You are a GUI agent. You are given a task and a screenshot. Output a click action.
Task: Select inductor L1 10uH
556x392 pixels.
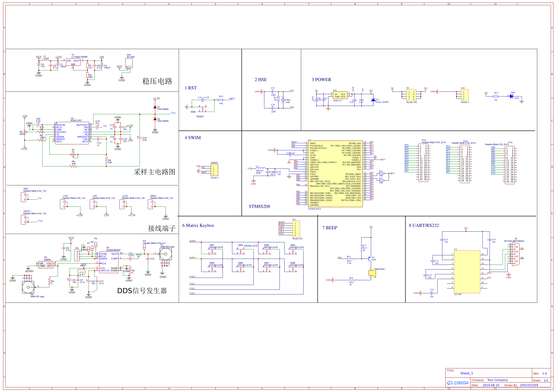45,60
